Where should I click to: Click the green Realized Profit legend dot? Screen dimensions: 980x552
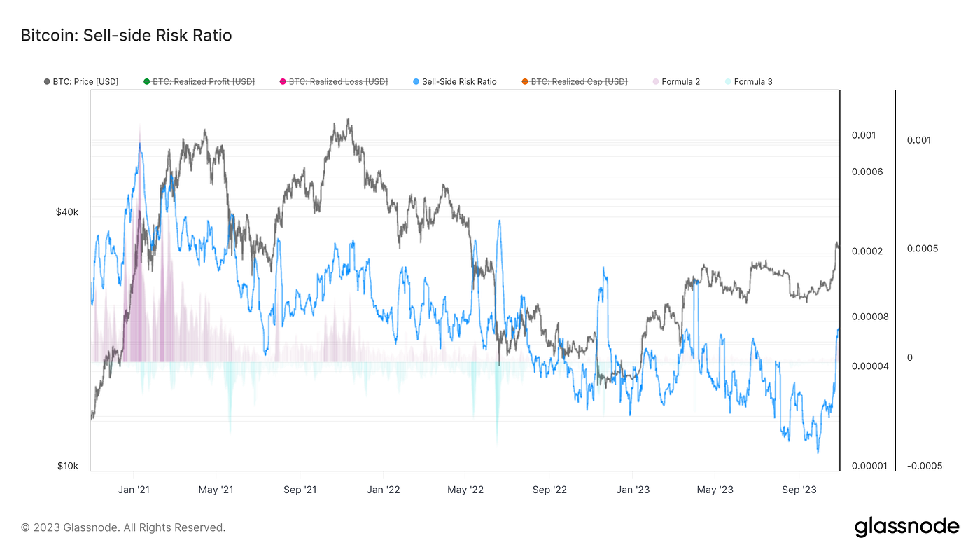146,82
